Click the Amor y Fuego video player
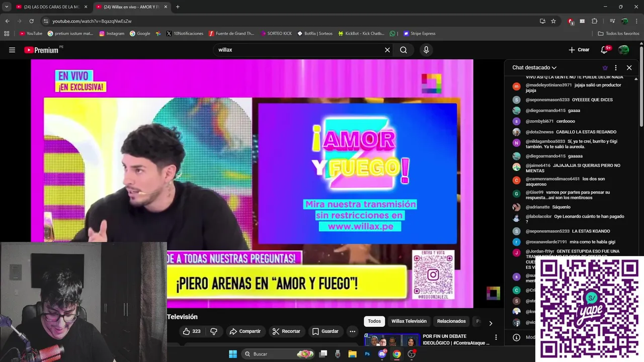Image resolution: width=644 pixels, height=362 pixels. pyautogui.click(x=252, y=184)
